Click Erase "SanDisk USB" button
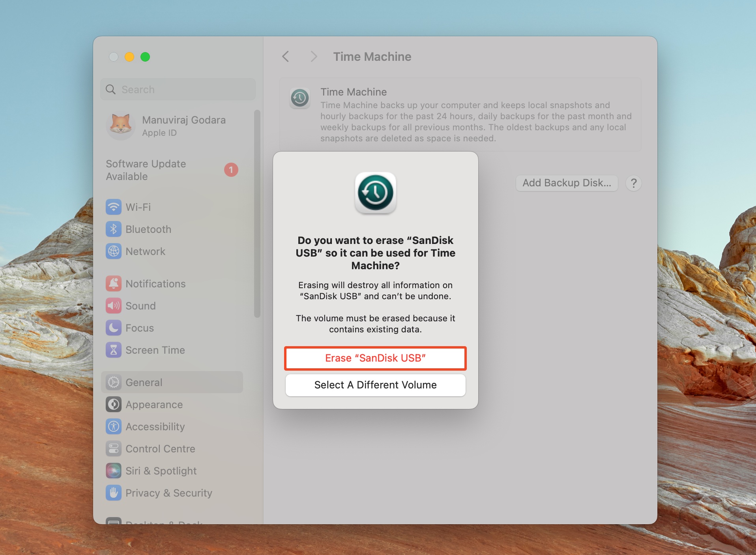This screenshot has height=555, width=756. [x=376, y=358]
